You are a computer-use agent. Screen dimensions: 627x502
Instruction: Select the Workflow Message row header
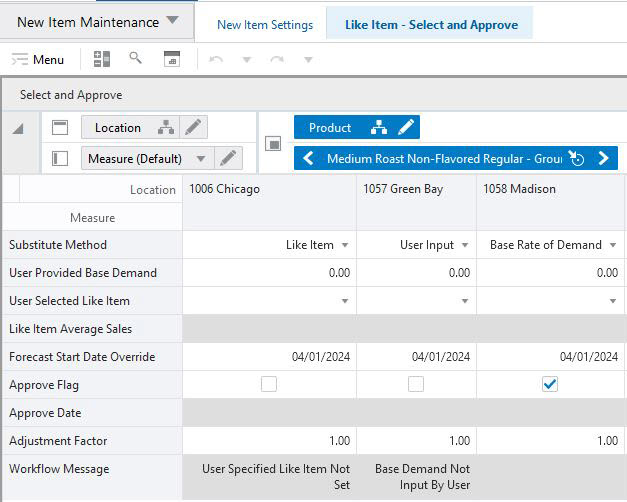tap(92, 477)
